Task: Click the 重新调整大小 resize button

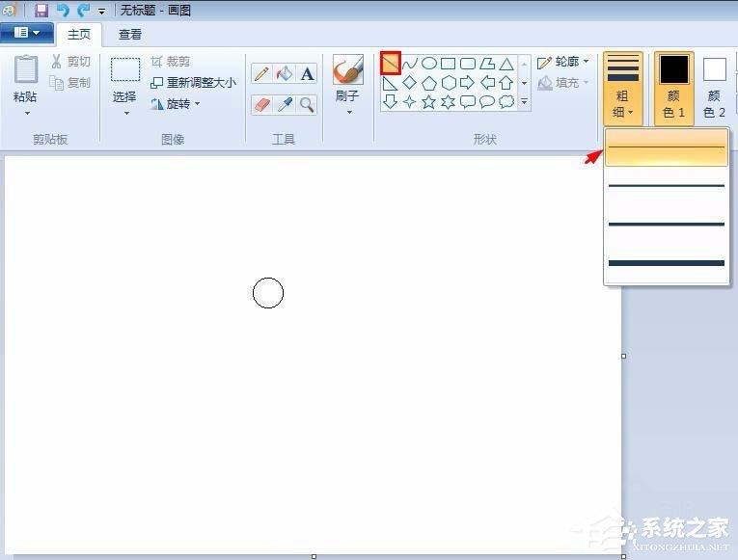Action: pos(194,83)
